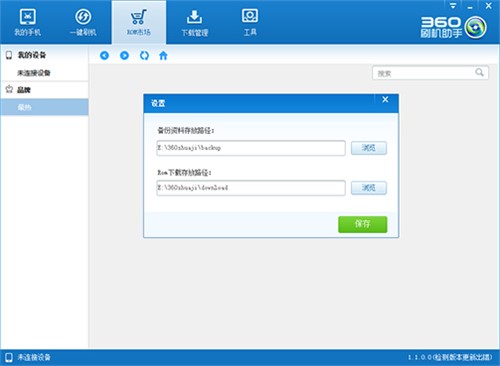Open the title-bar dropdown menu arrow icon
The image size is (500, 366).
click(453, 6)
